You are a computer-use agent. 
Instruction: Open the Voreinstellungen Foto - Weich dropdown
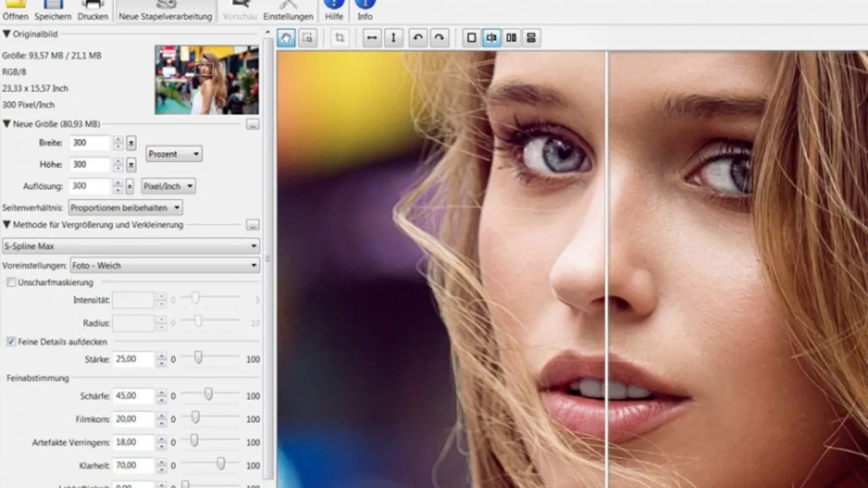tap(165, 266)
